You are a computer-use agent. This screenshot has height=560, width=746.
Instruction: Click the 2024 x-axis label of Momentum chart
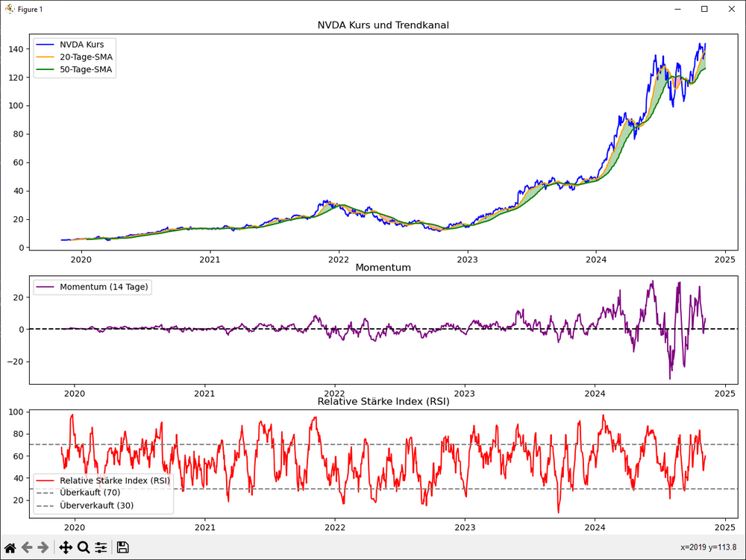coord(595,394)
